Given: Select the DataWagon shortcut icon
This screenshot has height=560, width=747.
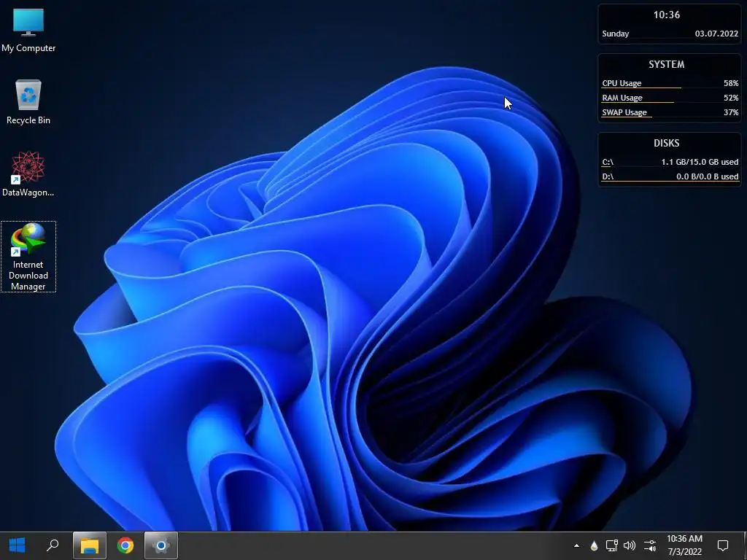Looking at the screenshot, I should [28, 174].
